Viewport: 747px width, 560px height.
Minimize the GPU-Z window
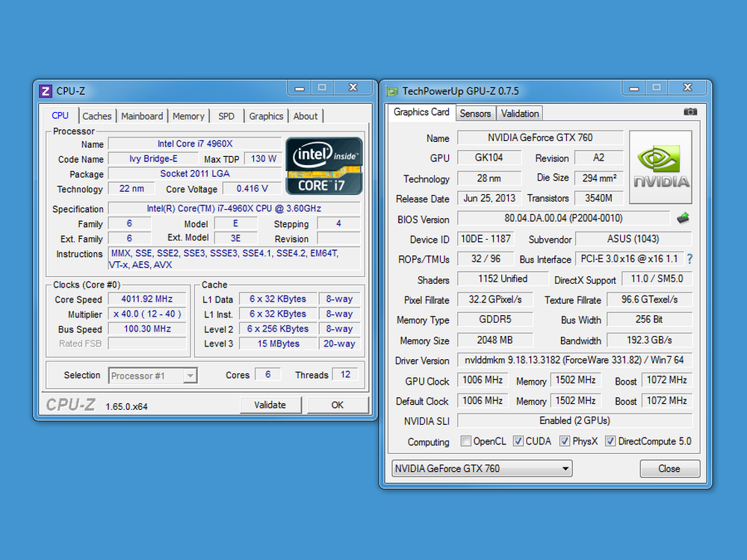(634, 88)
